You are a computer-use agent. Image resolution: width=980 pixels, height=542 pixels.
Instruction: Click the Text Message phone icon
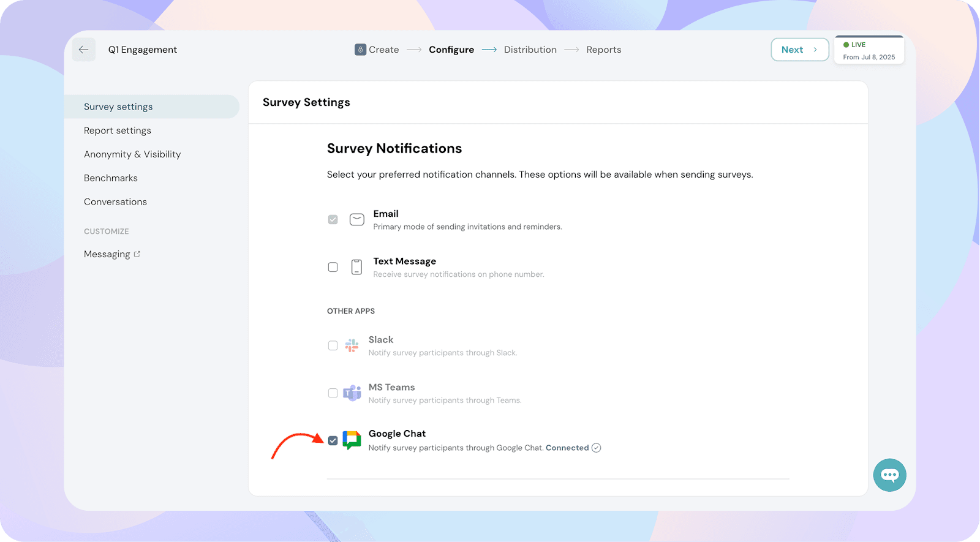point(356,267)
